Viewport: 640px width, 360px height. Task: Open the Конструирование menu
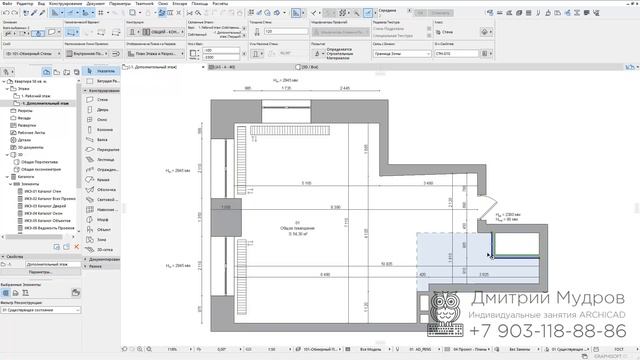65,3
